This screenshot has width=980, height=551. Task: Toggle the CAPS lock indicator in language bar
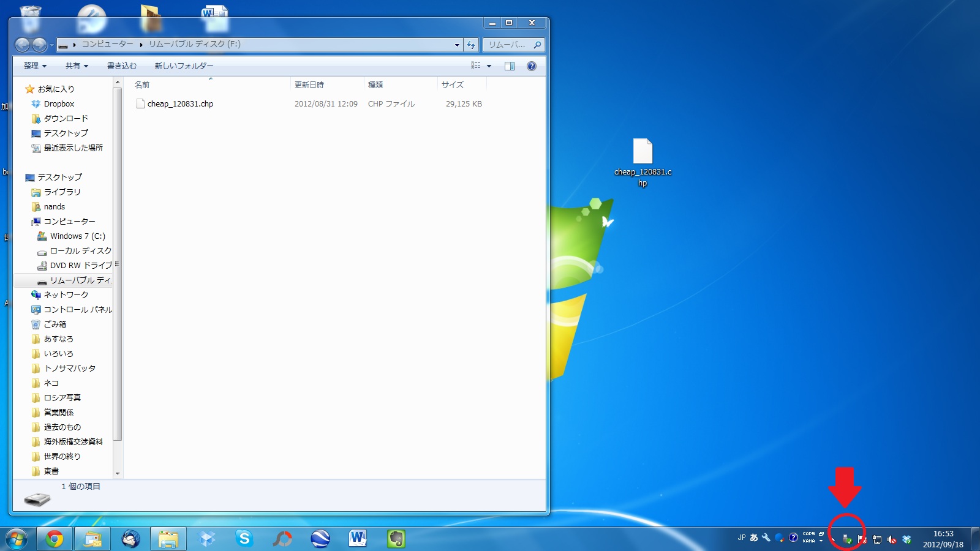click(x=809, y=534)
